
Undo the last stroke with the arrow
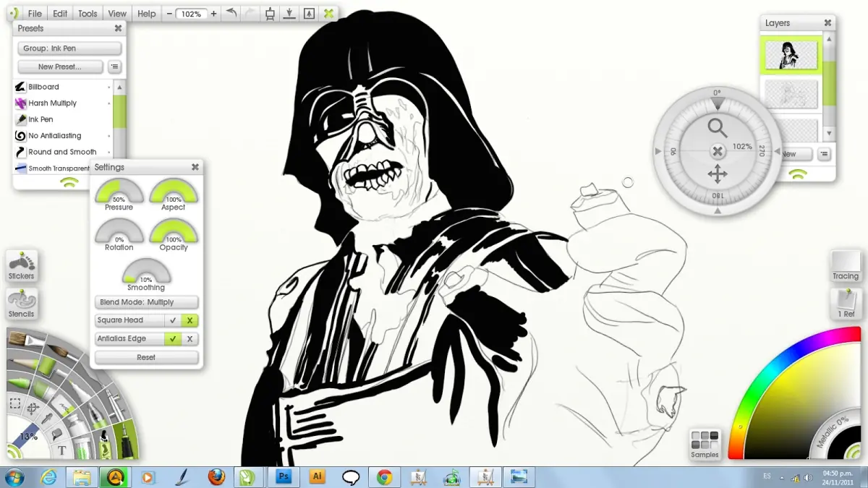(231, 13)
